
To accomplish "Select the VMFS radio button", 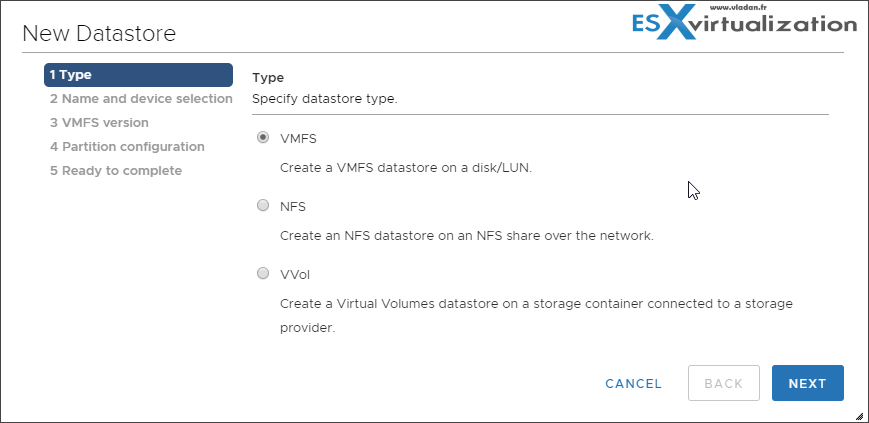I will pos(263,137).
